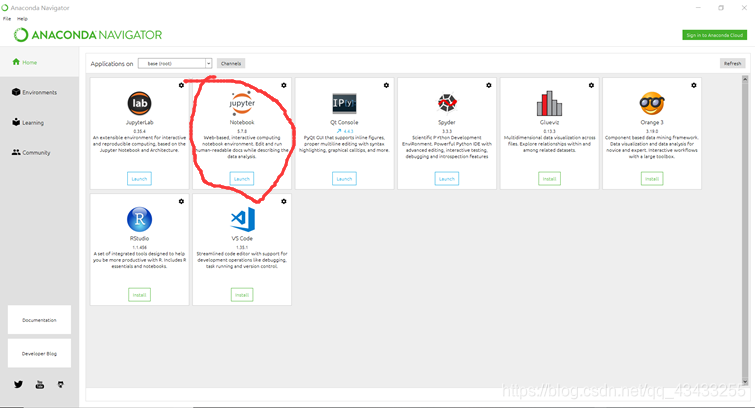The image size is (755, 409).
Task: Click the Spyder app icon
Action: (447, 103)
